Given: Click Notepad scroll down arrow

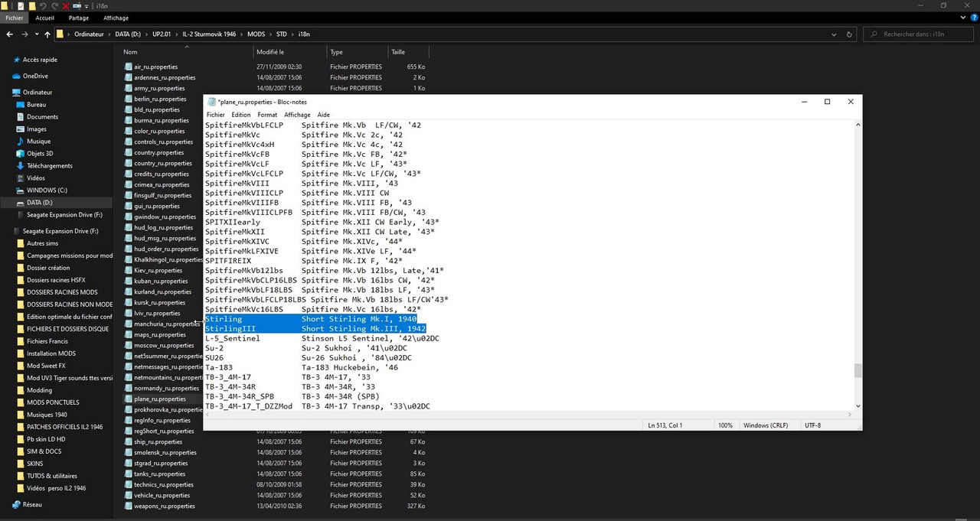Looking at the screenshot, I should pyautogui.click(x=857, y=406).
